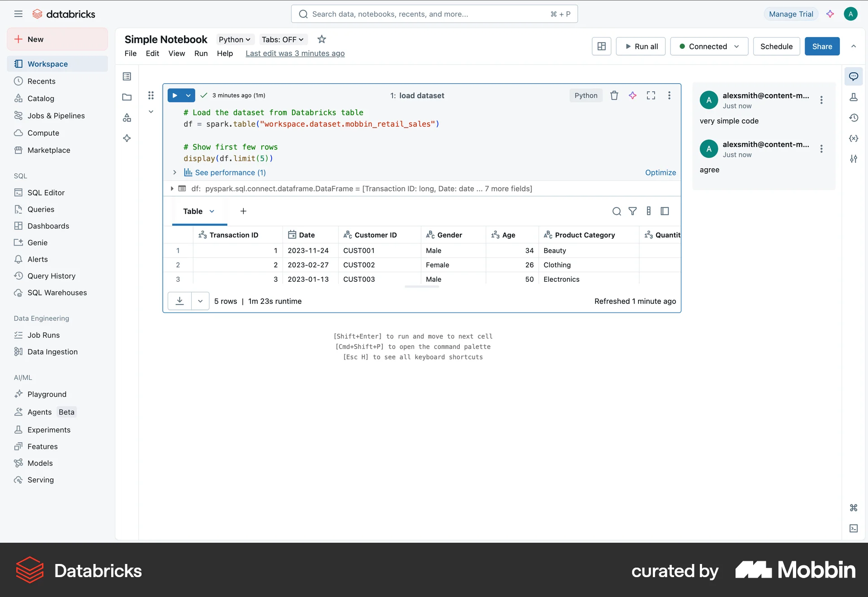
Task: Toggle fullscreen on the load dataset cell
Action: (651, 95)
